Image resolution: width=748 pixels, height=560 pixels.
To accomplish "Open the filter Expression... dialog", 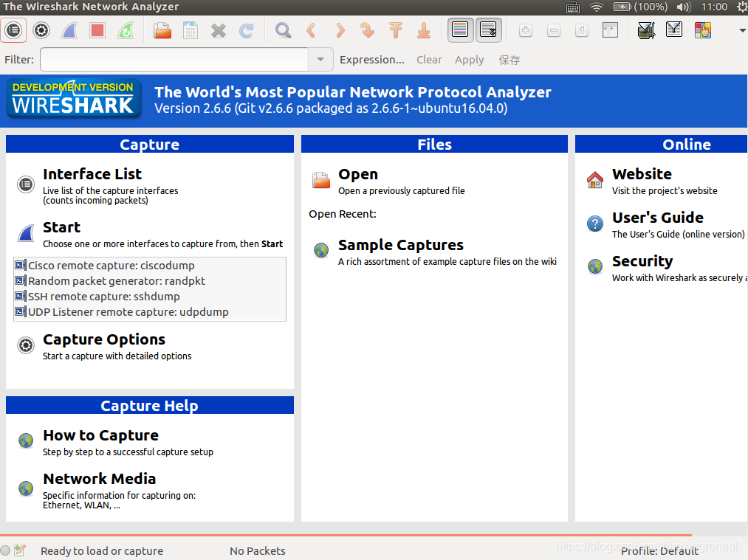I will tap(372, 60).
